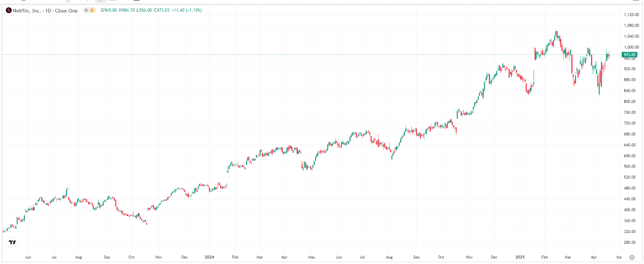Click the market status icon beside the symbol

coord(85,10)
